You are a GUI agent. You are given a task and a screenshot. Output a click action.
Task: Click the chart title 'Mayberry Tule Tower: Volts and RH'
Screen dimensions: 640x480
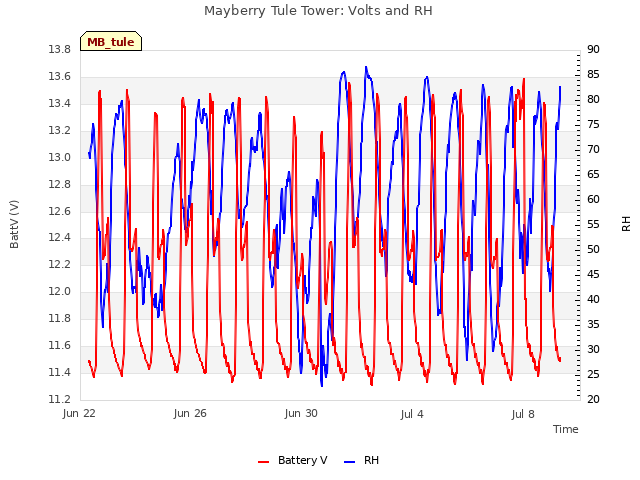(x=318, y=11)
